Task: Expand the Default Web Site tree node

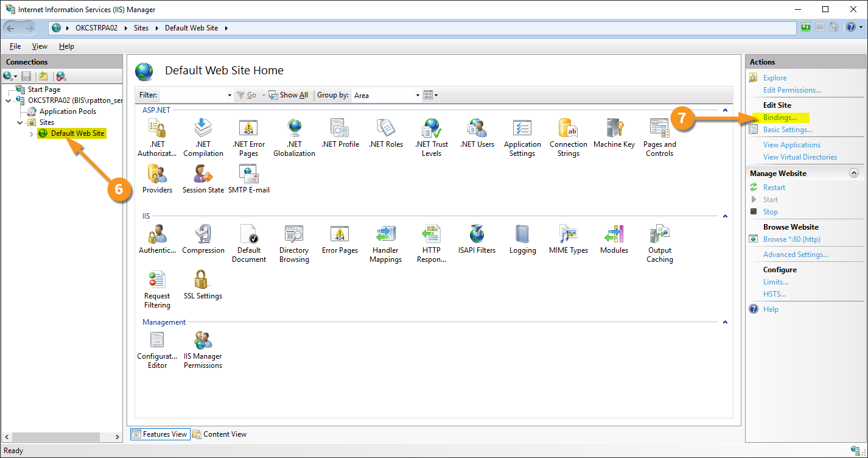Action: coord(32,133)
